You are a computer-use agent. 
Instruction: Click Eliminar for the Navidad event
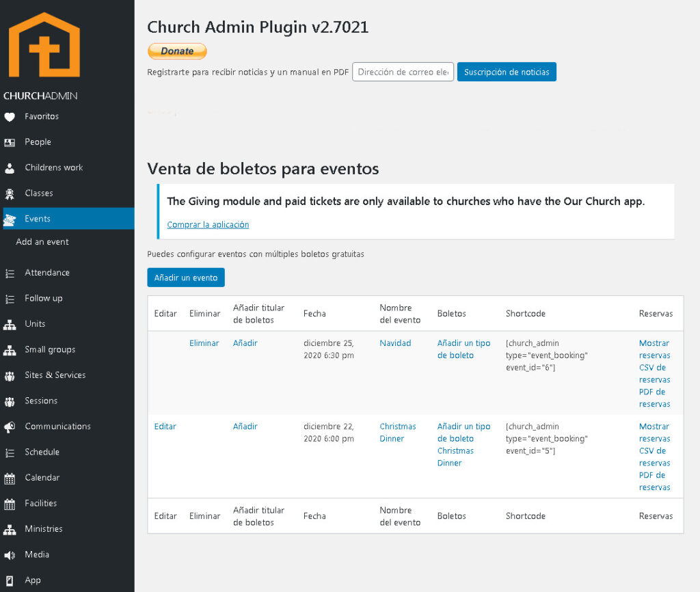(x=204, y=343)
